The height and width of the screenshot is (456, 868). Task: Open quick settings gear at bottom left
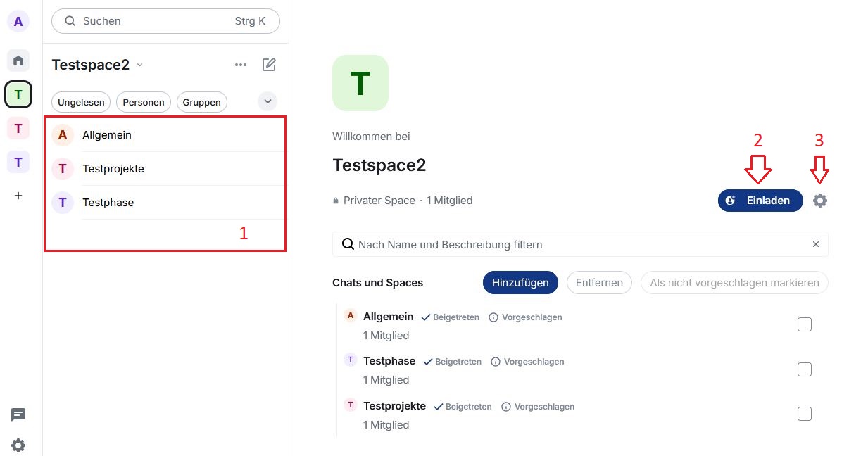click(18, 445)
